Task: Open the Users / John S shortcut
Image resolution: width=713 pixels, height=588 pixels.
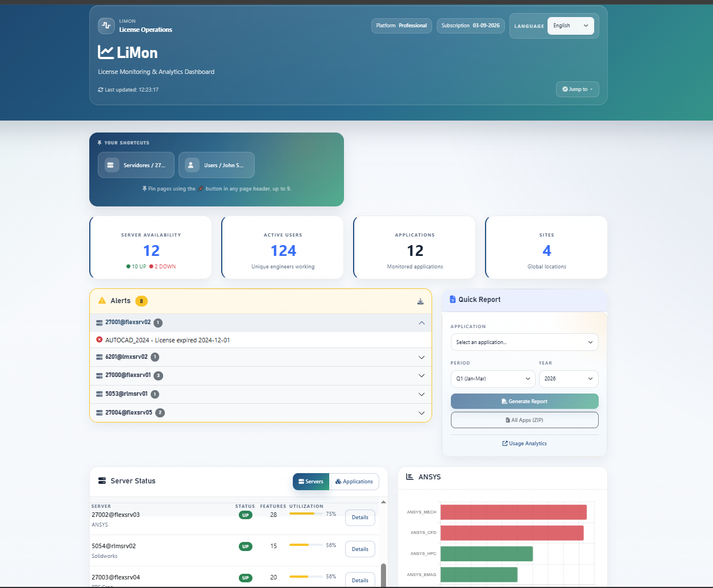Action: click(217, 164)
